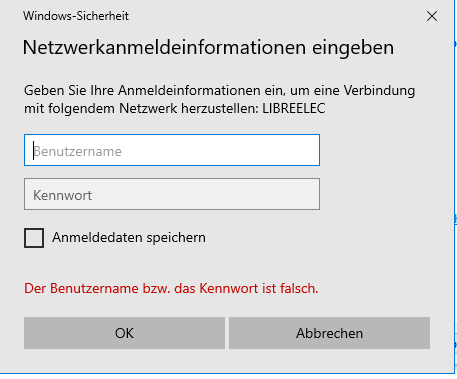The width and height of the screenshot is (457, 379).
Task: Select the grey Kennwort placeholder text
Action: tap(63, 195)
